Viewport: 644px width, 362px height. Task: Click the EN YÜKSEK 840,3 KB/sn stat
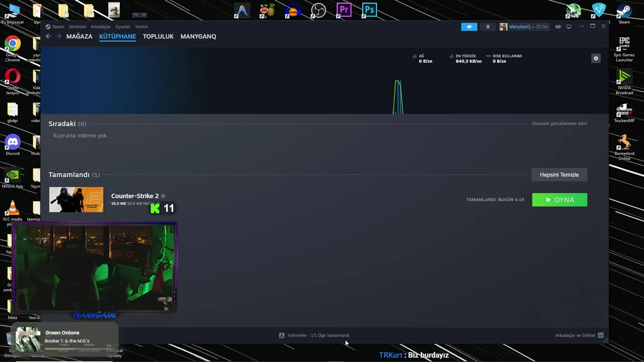[465, 58]
